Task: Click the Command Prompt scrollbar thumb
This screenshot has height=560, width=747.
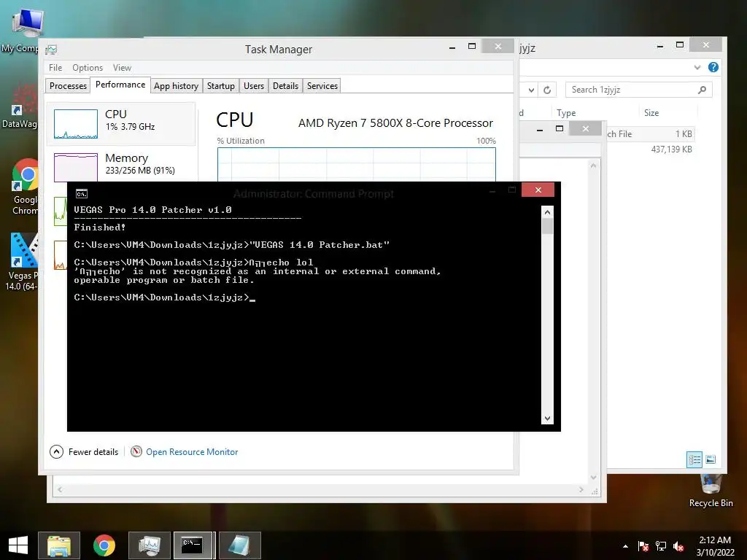Action: tap(547, 226)
